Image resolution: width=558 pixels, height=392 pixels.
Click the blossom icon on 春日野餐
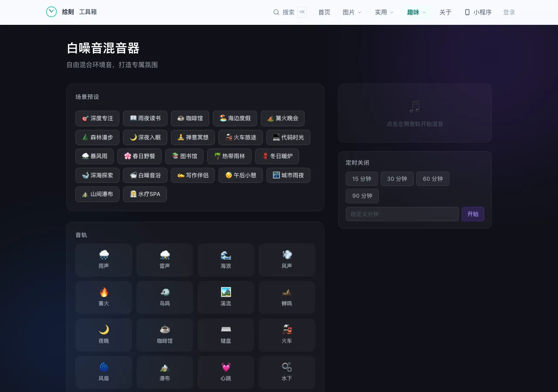point(128,156)
